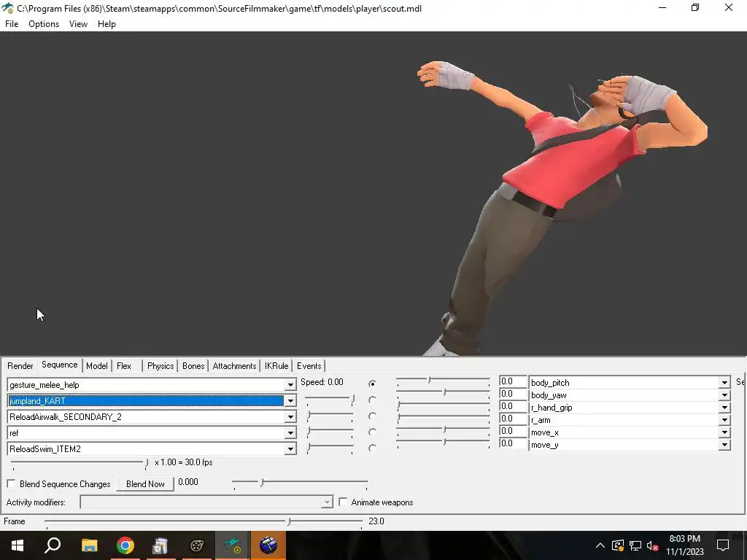This screenshot has width=747, height=560.
Task: Expand the ReloadAirwalk_SECONDARY_2 dropdown
Action: (x=290, y=417)
